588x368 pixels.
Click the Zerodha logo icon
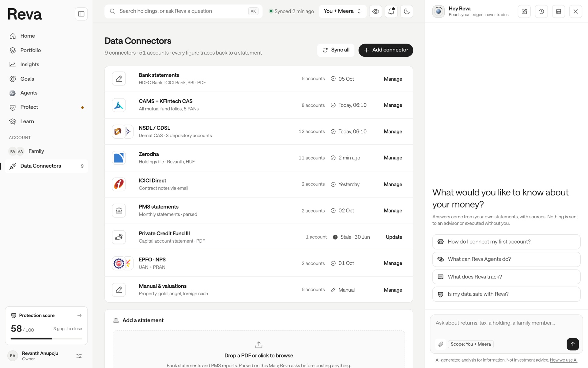[x=119, y=158]
